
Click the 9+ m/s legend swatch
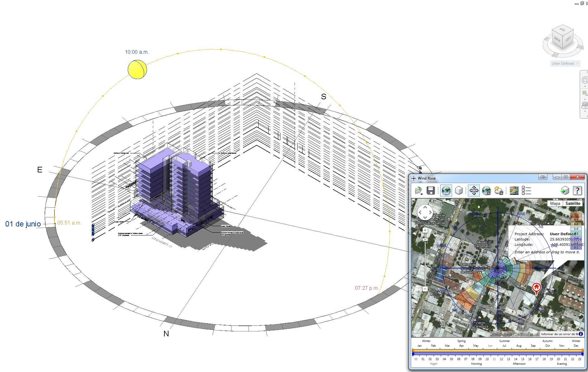pyautogui.click(x=576, y=215)
